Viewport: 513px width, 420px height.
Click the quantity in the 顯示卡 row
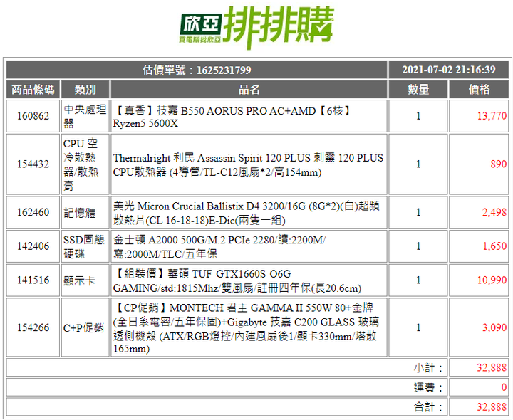pos(418,280)
